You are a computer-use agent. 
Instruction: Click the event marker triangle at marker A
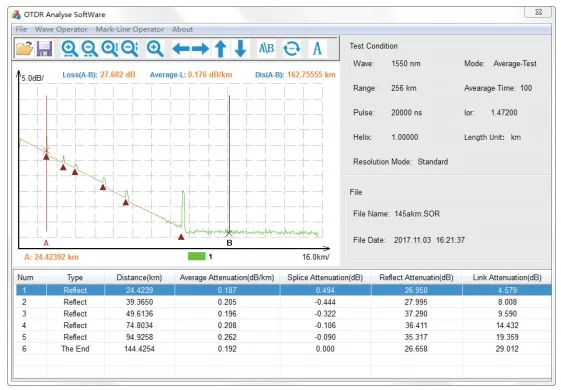pyautogui.click(x=47, y=157)
